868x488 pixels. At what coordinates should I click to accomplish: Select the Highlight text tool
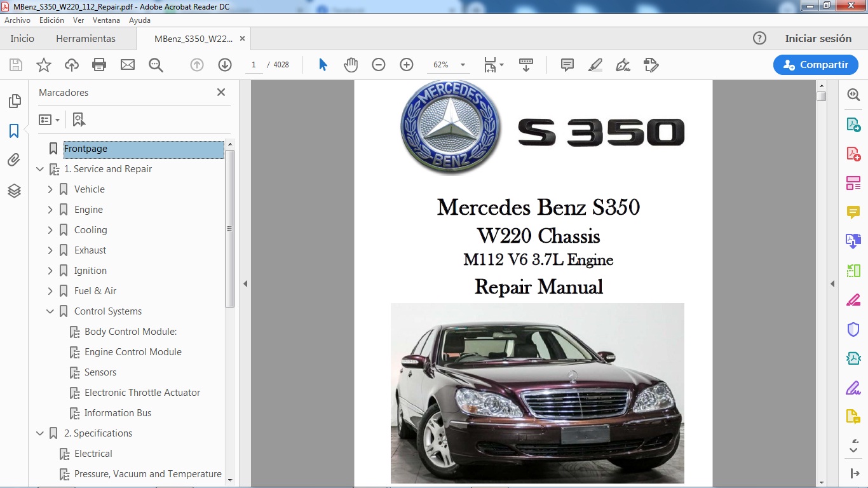pyautogui.click(x=595, y=64)
